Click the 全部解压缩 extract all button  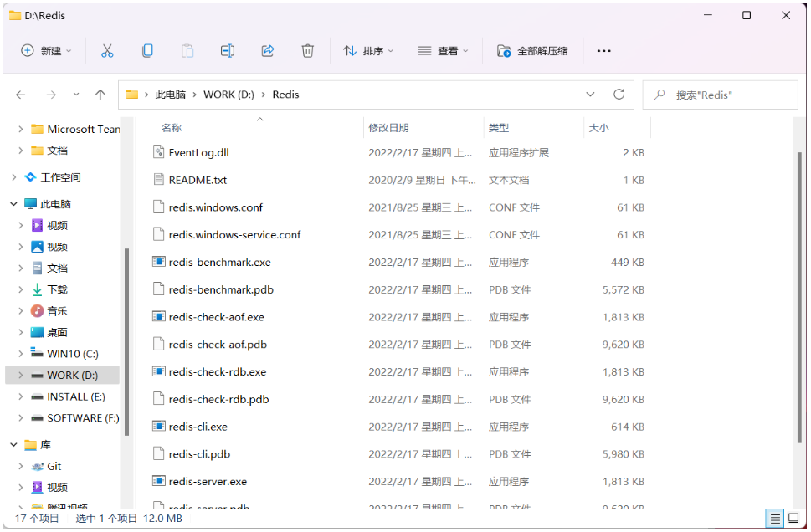point(532,51)
